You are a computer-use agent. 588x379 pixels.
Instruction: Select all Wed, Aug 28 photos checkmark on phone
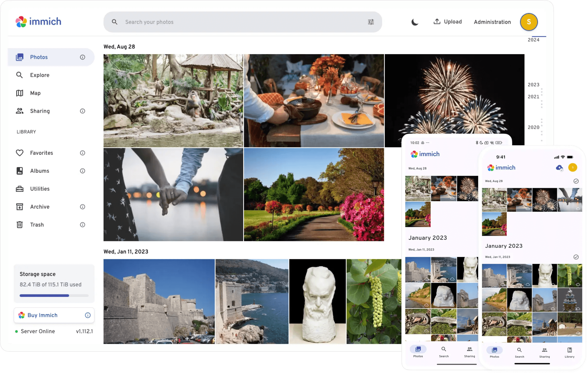coord(576,181)
